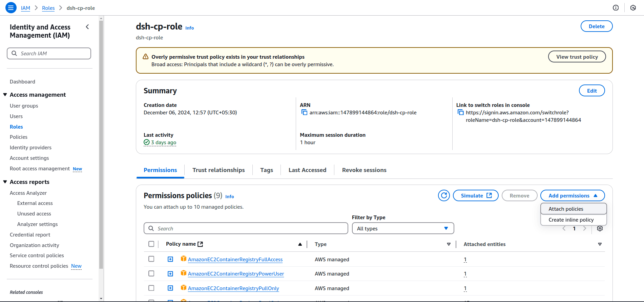Collapse the Access management section
The width and height of the screenshot is (644, 302).
5,95
